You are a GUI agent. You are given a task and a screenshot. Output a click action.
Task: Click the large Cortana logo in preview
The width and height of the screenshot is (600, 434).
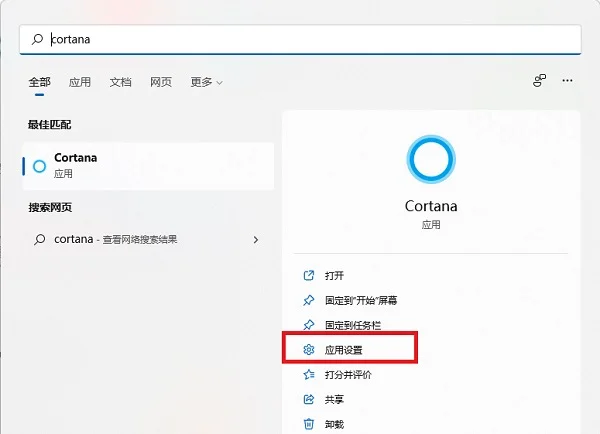tap(431, 159)
